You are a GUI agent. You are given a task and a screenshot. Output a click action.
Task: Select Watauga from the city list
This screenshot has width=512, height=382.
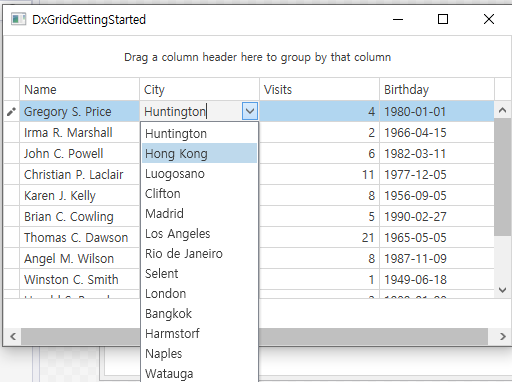click(x=199, y=373)
